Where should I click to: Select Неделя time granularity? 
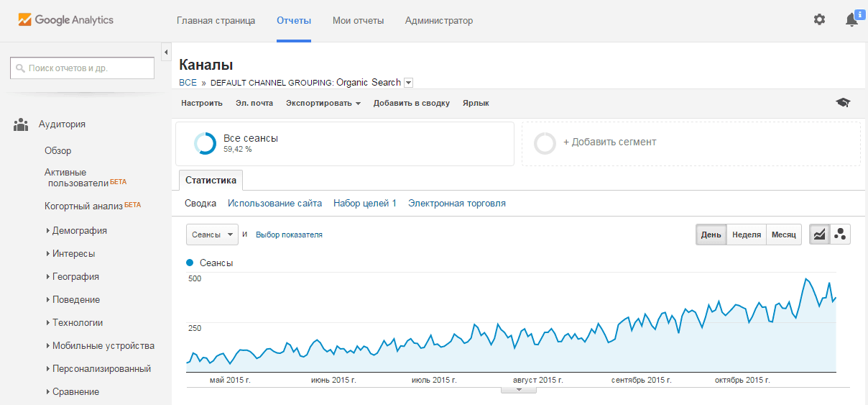pyautogui.click(x=747, y=235)
